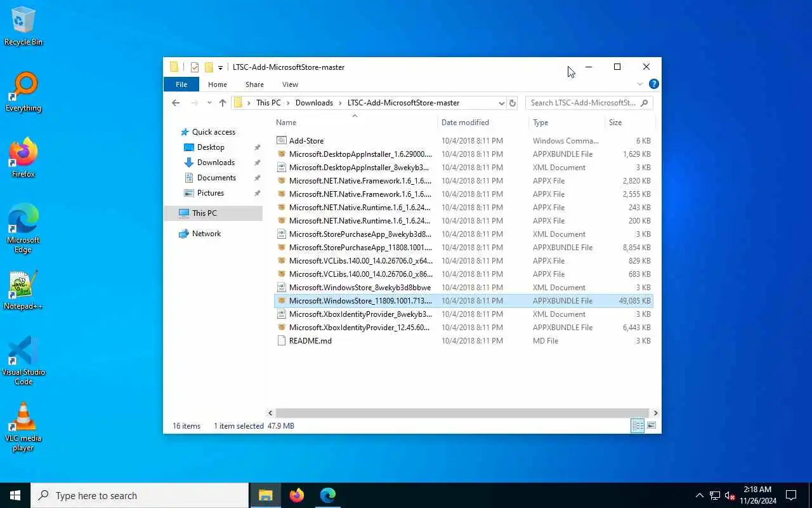Image resolution: width=812 pixels, height=508 pixels.
Task: Switch to the Large icons view layout
Action: [x=652, y=426]
